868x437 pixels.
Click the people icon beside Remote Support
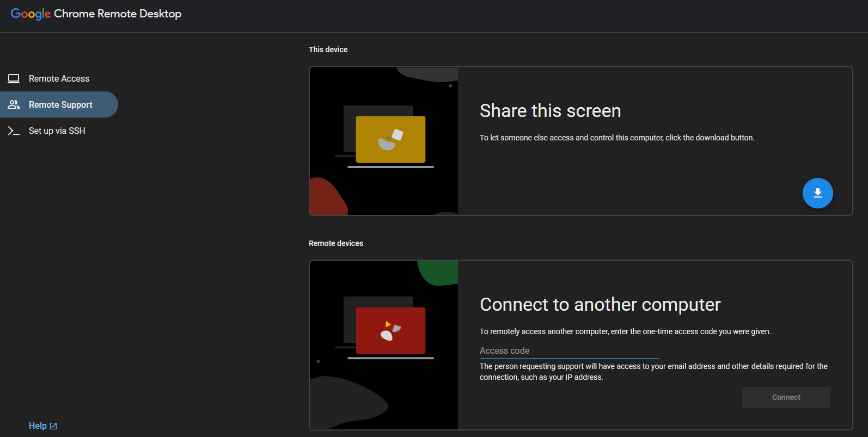[14, 104]
